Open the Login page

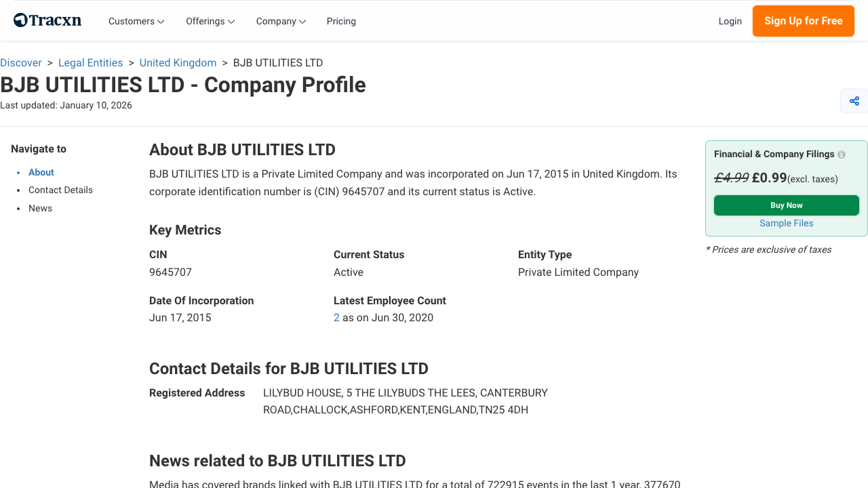(x=730, y=21)
